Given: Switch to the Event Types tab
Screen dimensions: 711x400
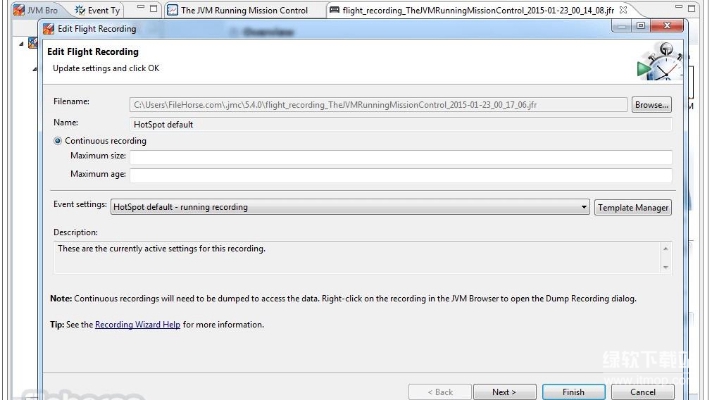Looking at the screenshot, I should [x=104, y=10].
